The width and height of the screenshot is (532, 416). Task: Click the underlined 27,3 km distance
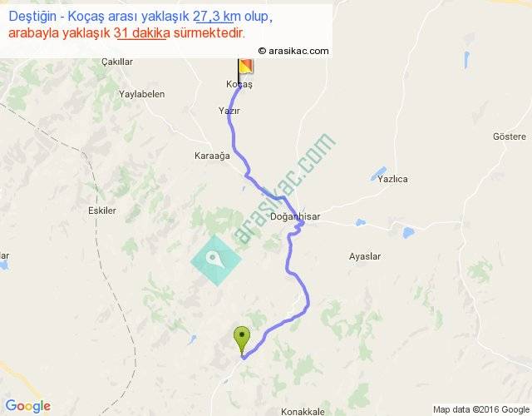coord(214,17)
